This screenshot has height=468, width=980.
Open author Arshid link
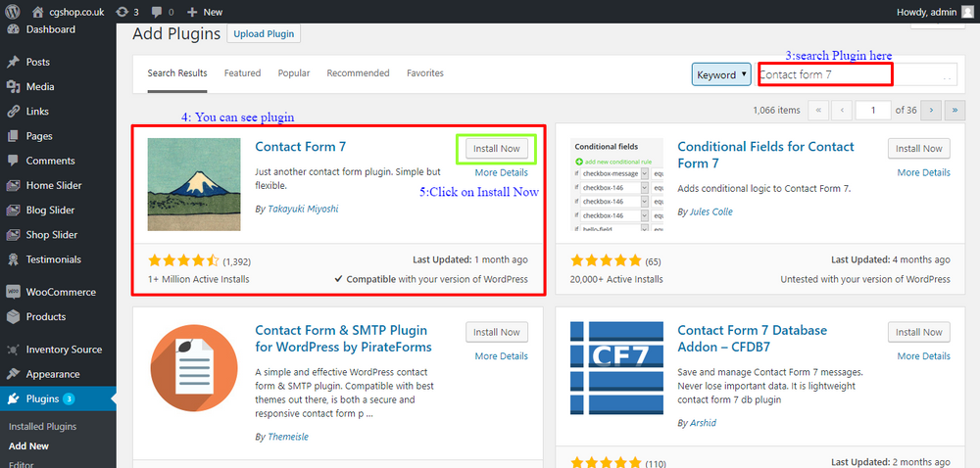point(703,422)
